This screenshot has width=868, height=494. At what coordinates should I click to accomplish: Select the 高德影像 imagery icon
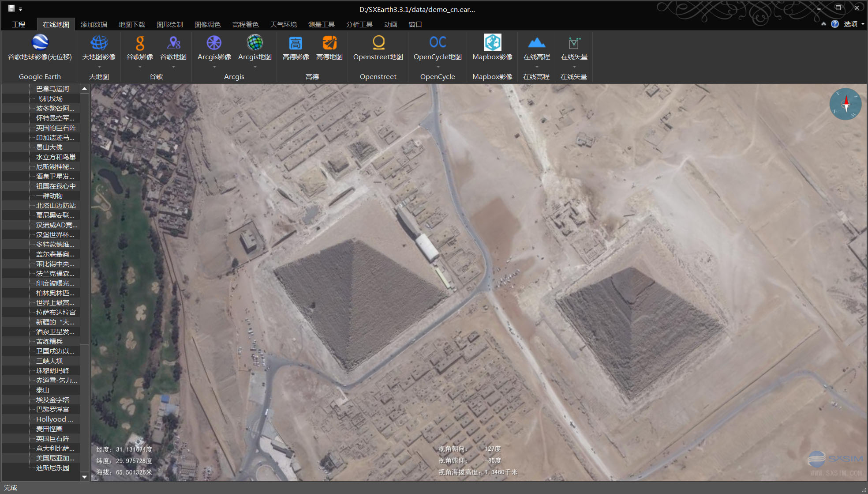(x=296, y=47)
